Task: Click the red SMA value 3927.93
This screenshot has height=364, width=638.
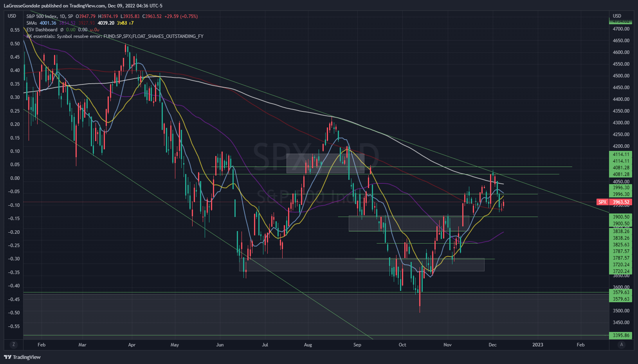Action: tap(87, 23)
